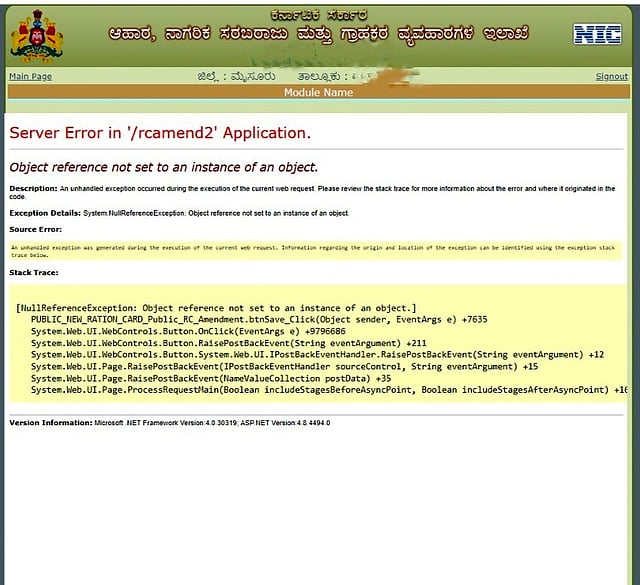This screenshot has width=640, height=585.
Task: Click the 'Server Error in /rcamend2 Application' heading
Action: [160, 133]
